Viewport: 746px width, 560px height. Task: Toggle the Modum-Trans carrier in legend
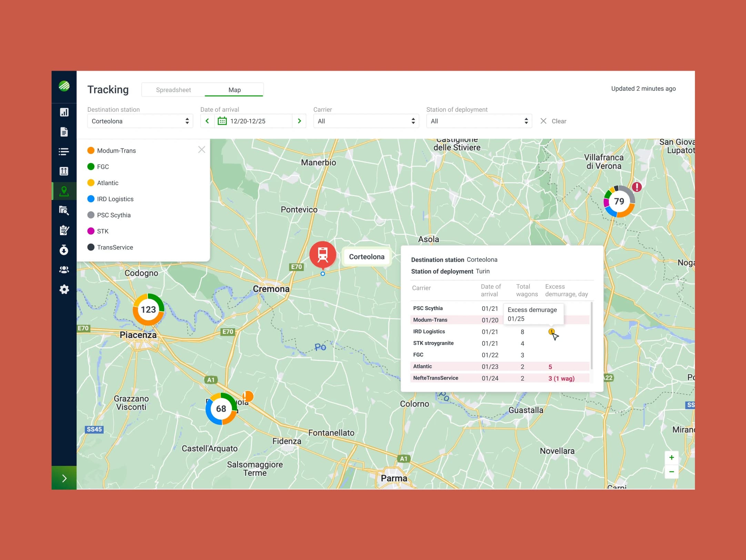tap(112, 151)
